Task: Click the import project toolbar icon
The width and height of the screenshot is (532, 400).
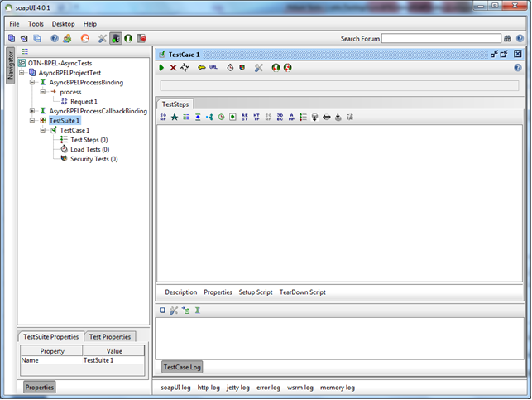Action: pos(24,38)
